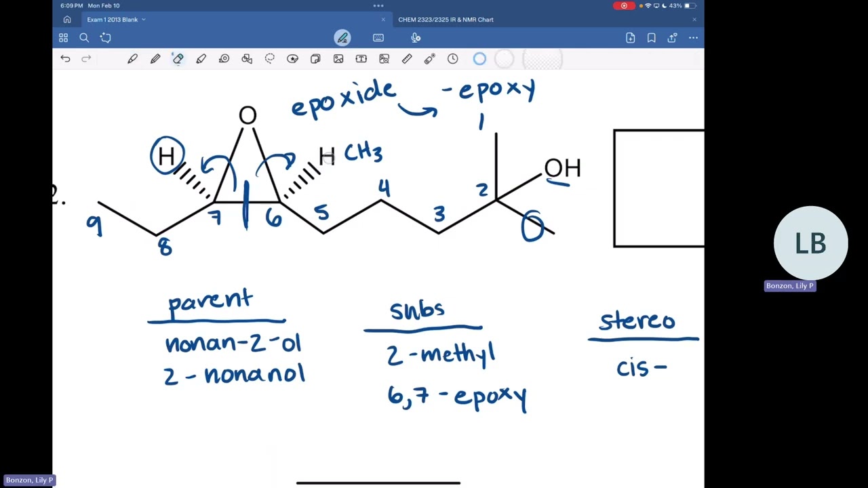Tap the home indicator bar at bottom
This screenshot has width=868, height=488.
pyautogui.click(x=378, y=483)
